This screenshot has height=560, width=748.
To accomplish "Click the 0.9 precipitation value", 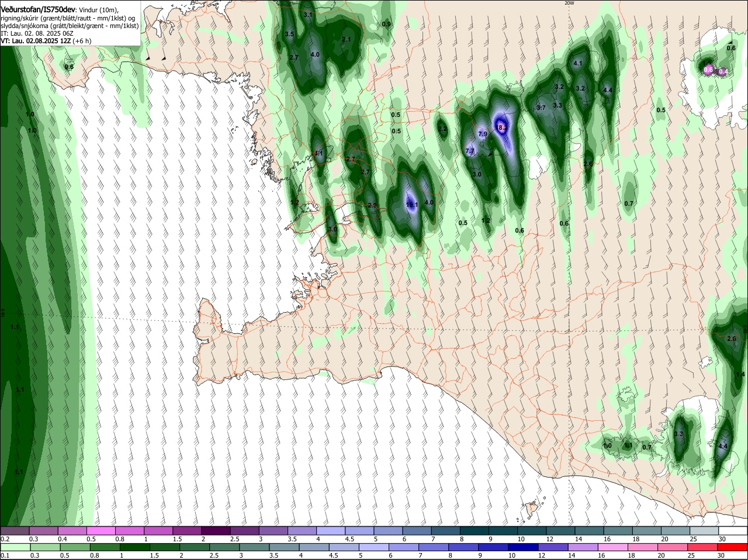I will coord(386,24).
